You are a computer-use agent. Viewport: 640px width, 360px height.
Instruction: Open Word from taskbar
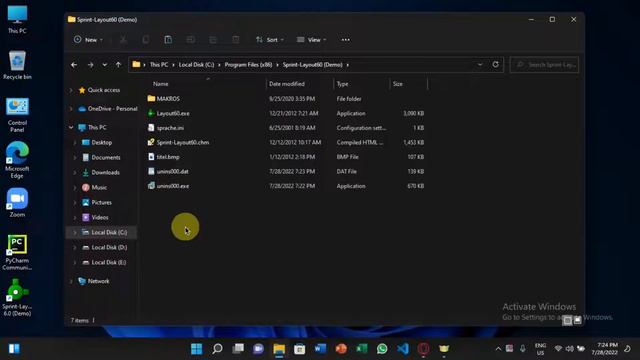point(320,349)
